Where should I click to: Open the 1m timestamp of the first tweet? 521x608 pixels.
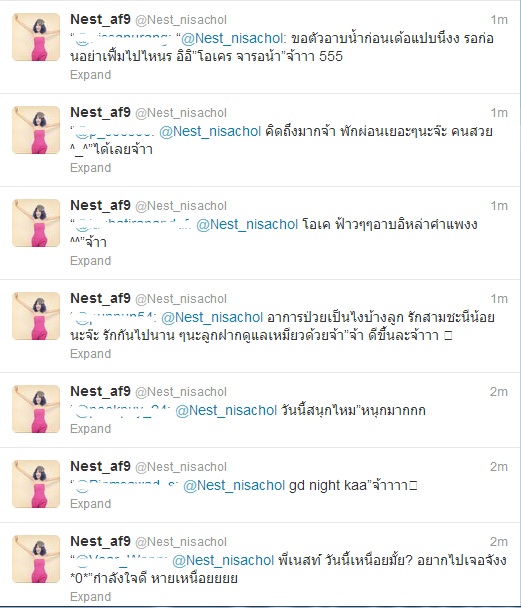coord(499,20)
